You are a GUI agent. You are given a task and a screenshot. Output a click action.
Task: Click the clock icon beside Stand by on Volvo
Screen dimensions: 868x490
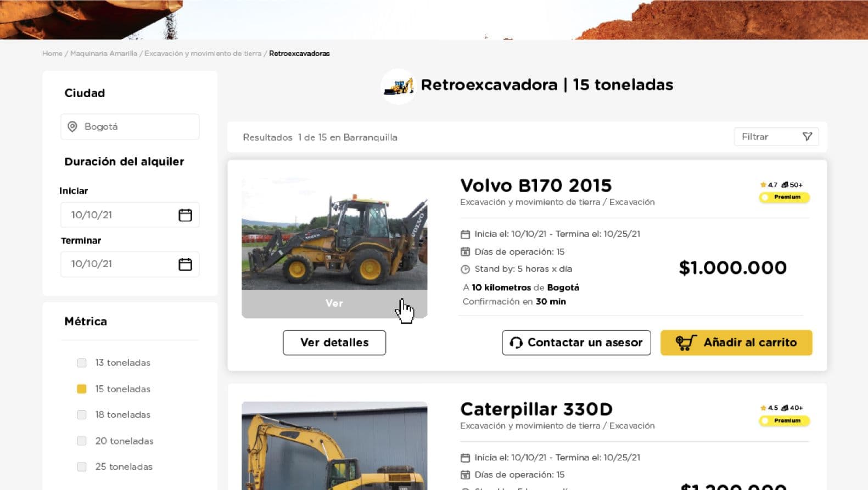click(x=465, y=269)
